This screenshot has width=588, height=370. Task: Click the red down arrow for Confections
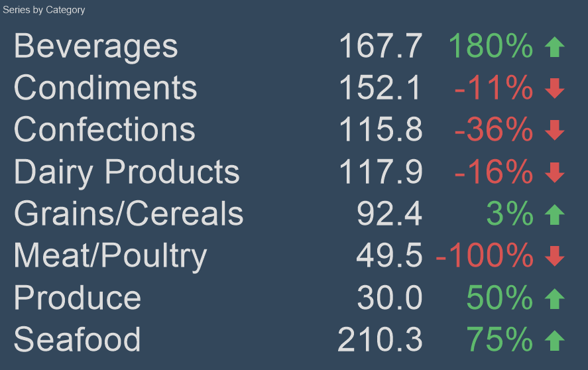(554, 130)
